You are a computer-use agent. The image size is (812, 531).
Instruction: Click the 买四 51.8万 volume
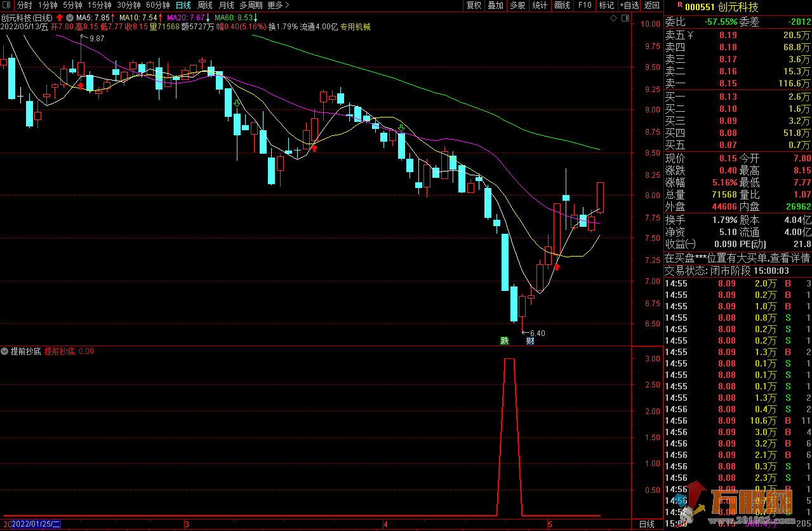tap(797, 133)
